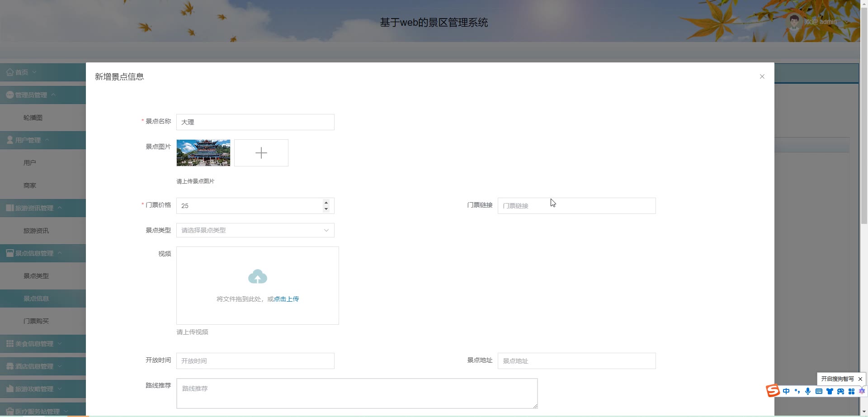Click the Sogou game controller icon
This screenshot has width=868, height=417.
840,391
